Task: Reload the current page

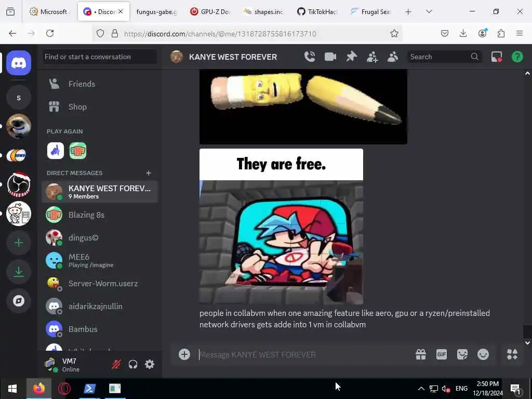Action: [50, 33]
